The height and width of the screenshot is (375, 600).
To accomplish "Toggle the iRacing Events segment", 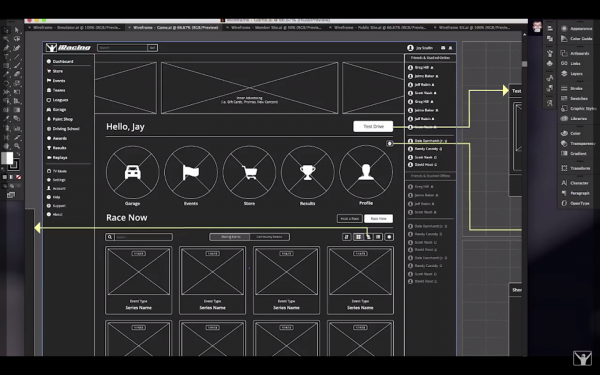I will pos(230,237).
